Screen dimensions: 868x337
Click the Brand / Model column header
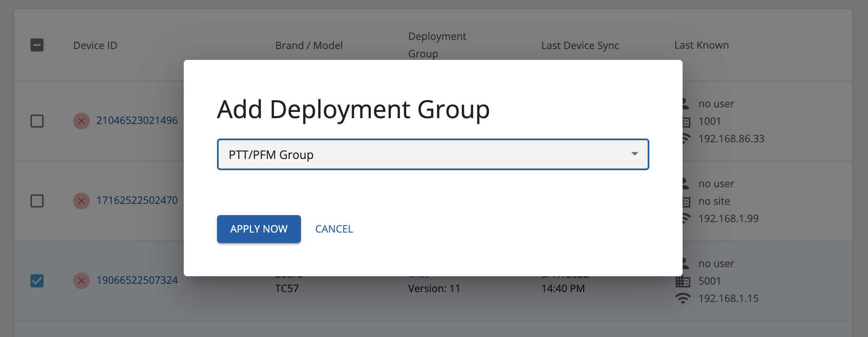pos(309,45)
